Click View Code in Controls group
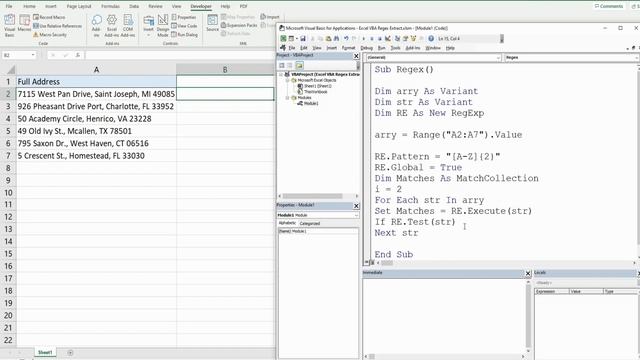The height and width of the screenshot is (360, 640). point(184,26)
